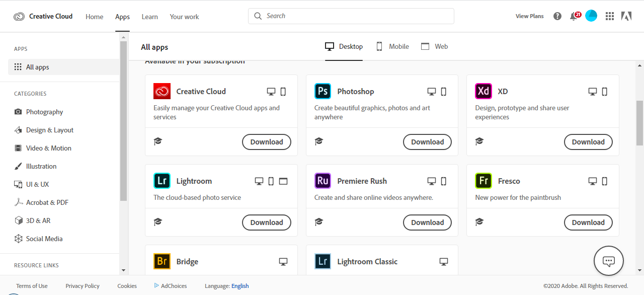Open the View Plans link

pyautogui.click(x=529, y=16)
